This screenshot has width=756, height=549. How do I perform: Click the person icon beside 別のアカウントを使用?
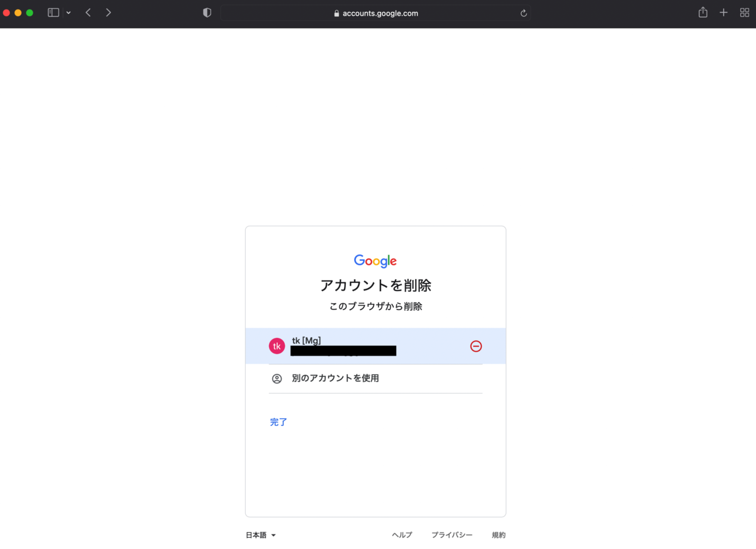[276, 378]
